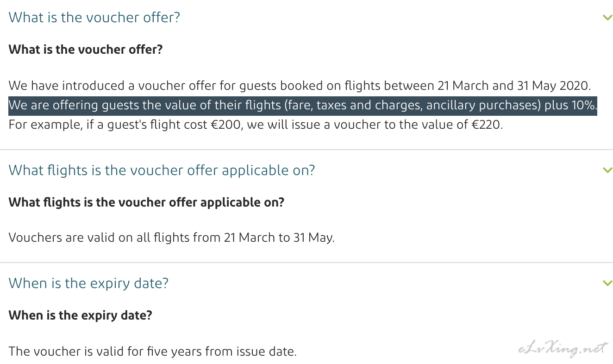The image size is (613, 364).
Task: Click the highlighted sentence about flight value
Action: point(303,106)
